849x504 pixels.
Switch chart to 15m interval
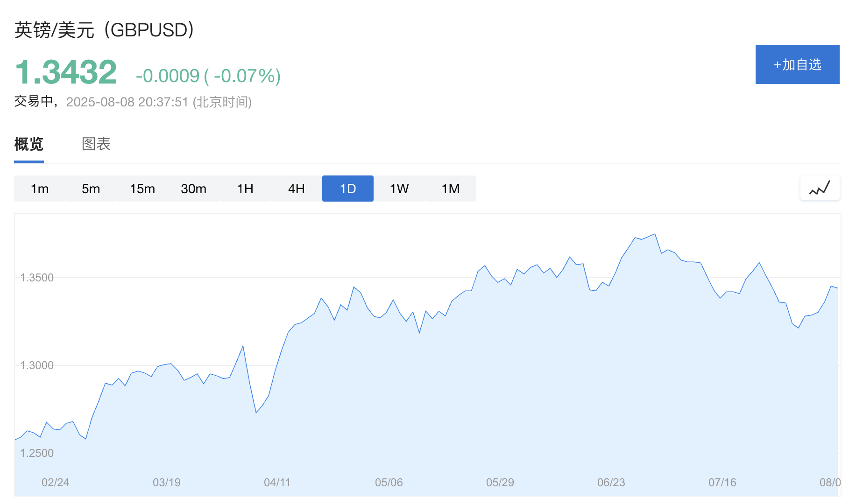(142, 189)
